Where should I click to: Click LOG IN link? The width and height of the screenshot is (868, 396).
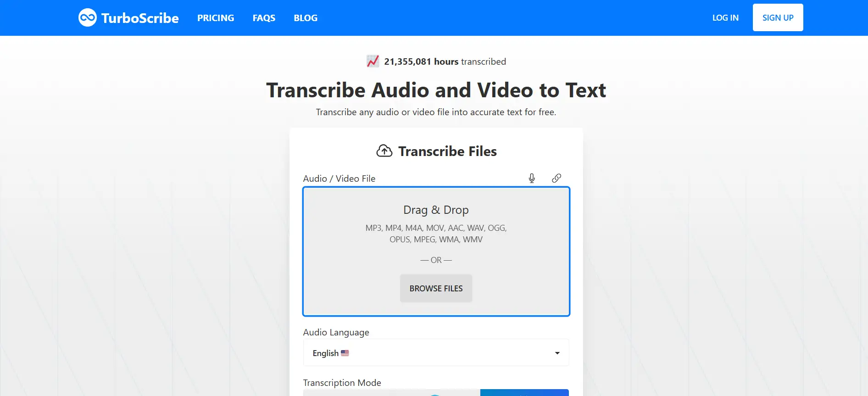tap(725, 18)
